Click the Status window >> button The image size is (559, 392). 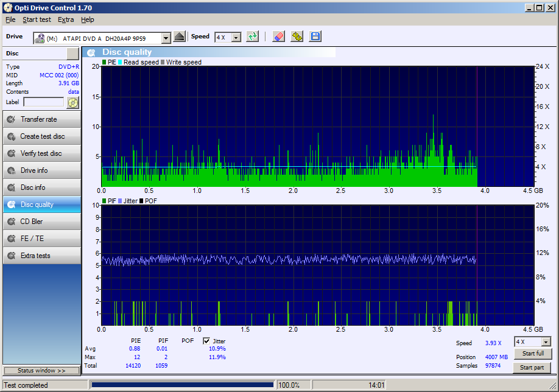point(41,371)
